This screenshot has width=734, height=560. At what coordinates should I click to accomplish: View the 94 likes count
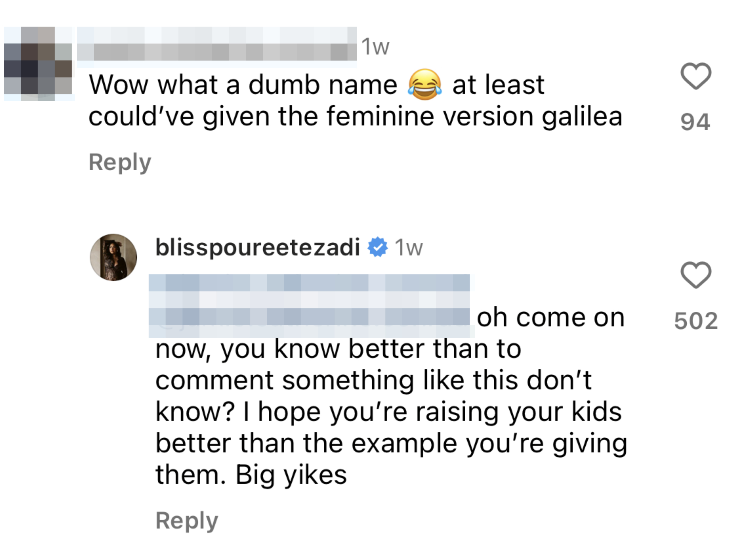click(x=695, y=122)
